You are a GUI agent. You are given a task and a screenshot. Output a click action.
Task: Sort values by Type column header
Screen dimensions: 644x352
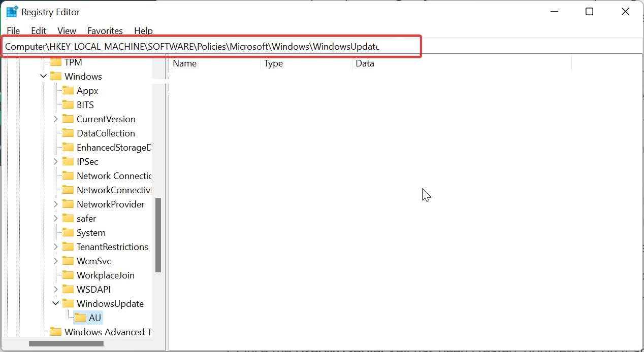(306, 63)
